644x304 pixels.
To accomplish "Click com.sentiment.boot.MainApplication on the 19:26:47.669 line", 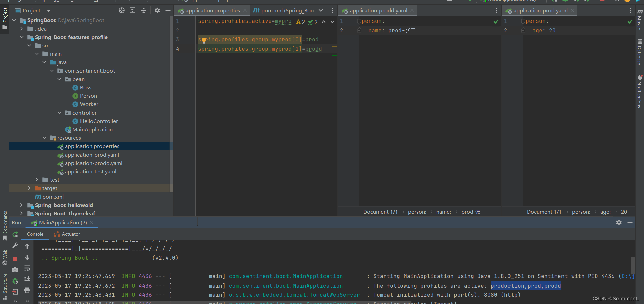I will pos(286,276).
